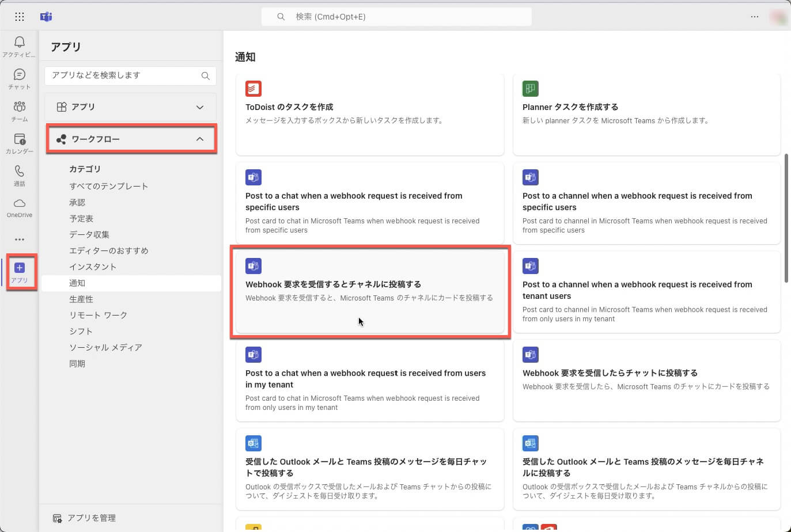Click Teams icon on 'Post to a chat… specific users' card
The image size is (791, 532).
pos(253,177)
